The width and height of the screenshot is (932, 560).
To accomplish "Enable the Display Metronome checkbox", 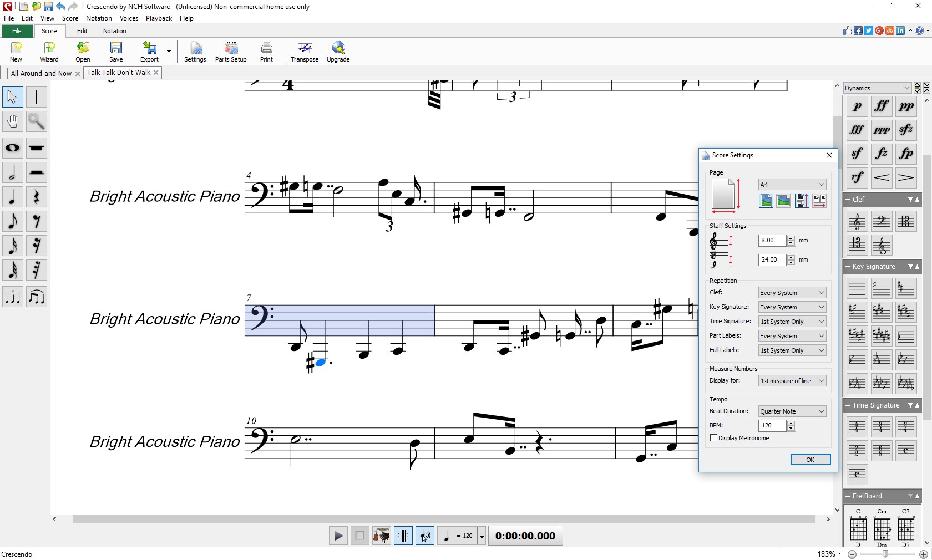I will pyautogui.click(x=713, y=438).
